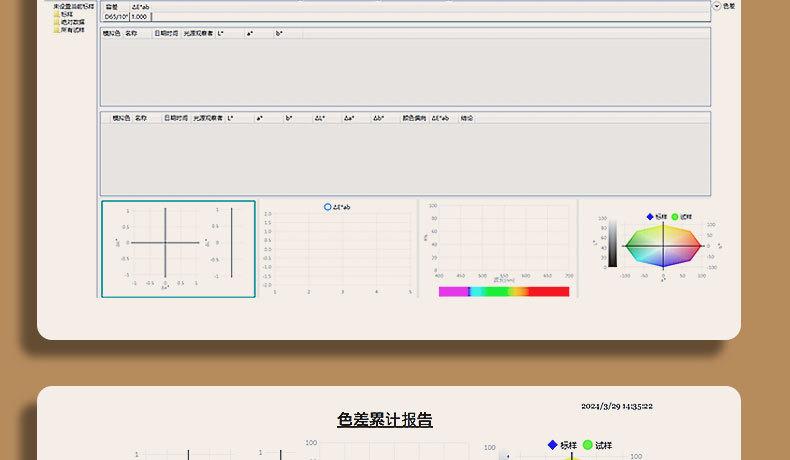Screen dimensions: 790x460
Task: Collapse the 色差 panel chevron
Action: [716, 6]
